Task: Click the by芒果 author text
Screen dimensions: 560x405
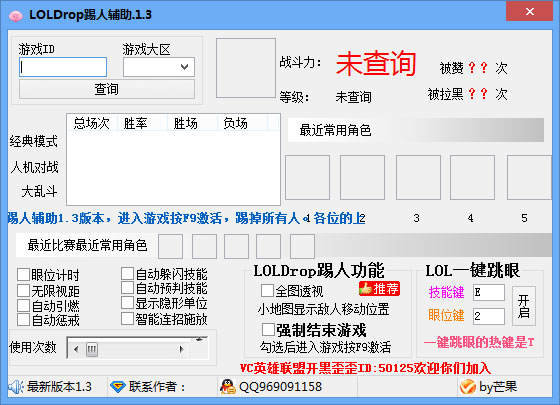Action: [x=498, y=387]
